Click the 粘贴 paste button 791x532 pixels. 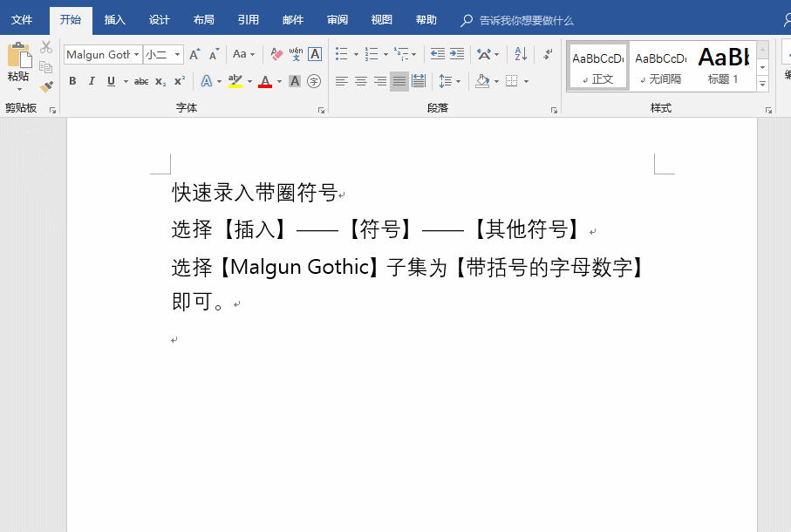[x=18, y=64]
